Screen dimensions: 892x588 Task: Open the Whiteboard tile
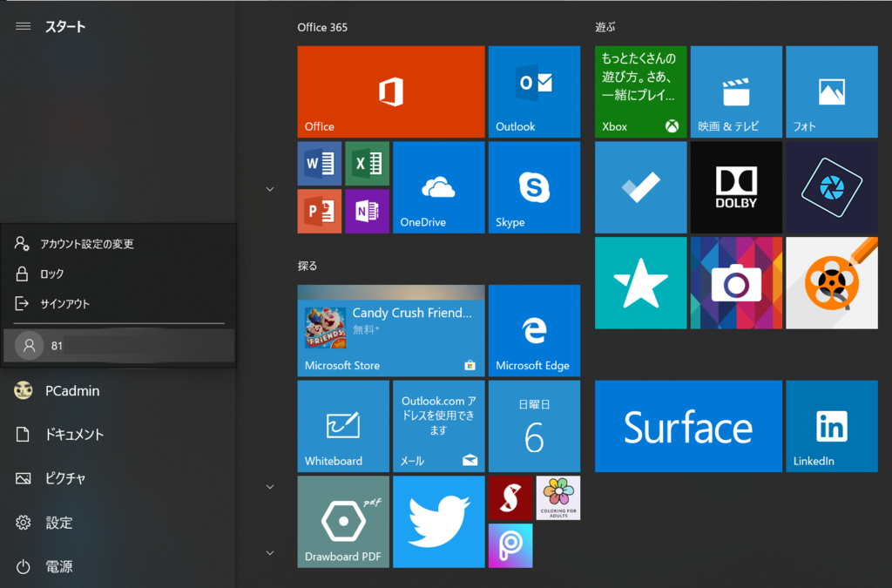[x=343, y=426]
